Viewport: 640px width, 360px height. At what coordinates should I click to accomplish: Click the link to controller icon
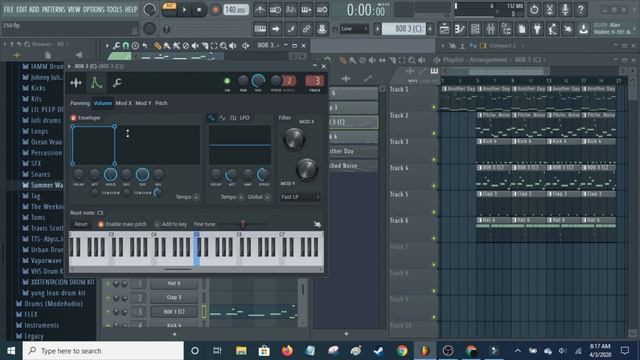pyautogui.click(x=307, y=29)
